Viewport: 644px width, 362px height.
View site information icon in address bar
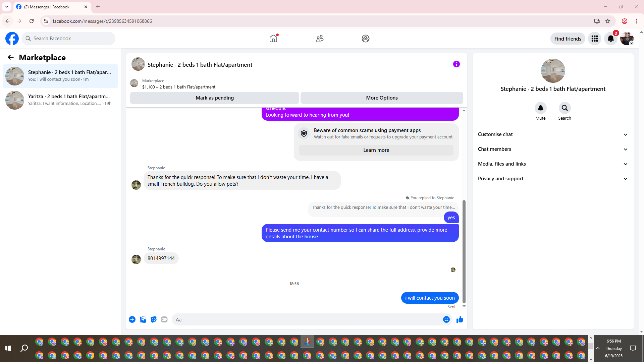click(46, 21)
